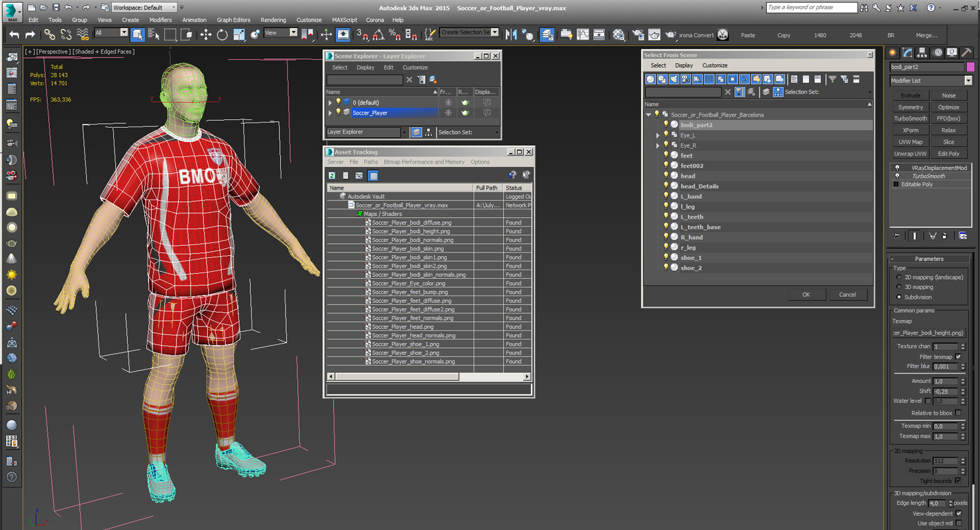Screen dimensions: 980x530
Task: Open Select by Name tool
Action: (154, 34)
